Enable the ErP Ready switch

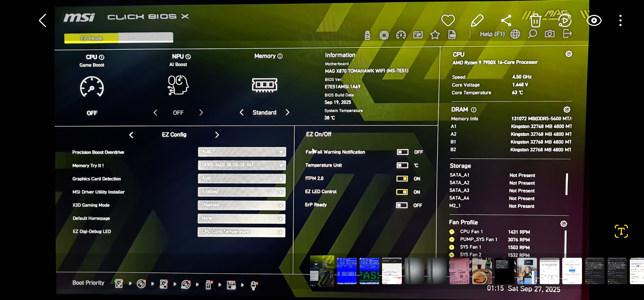[402, 205]
